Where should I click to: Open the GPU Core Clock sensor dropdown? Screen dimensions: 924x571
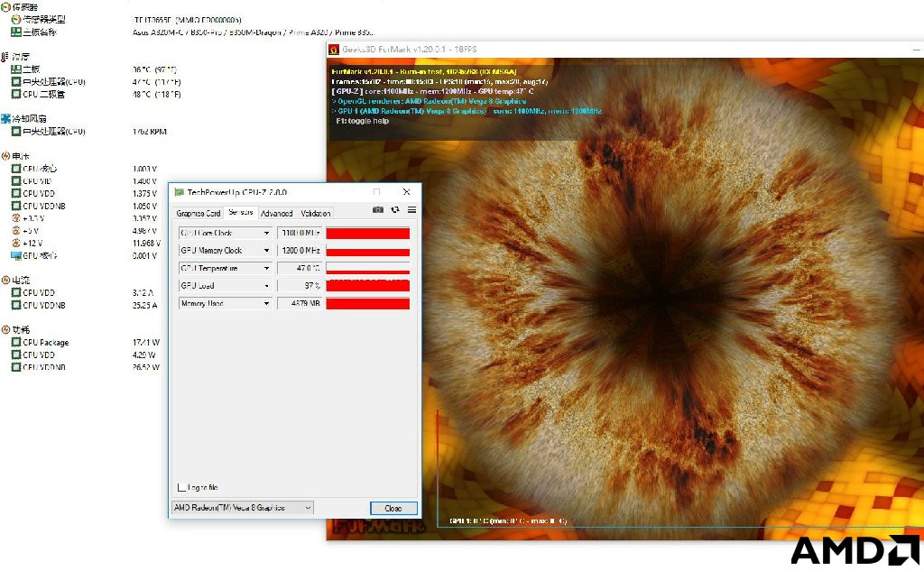click(266, 233)
